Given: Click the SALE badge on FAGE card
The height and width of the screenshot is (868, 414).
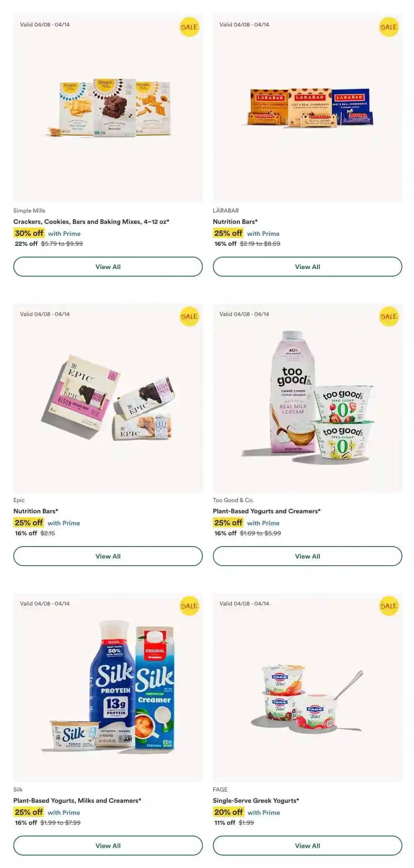Looking at the screenshot, I should point(389,606).
